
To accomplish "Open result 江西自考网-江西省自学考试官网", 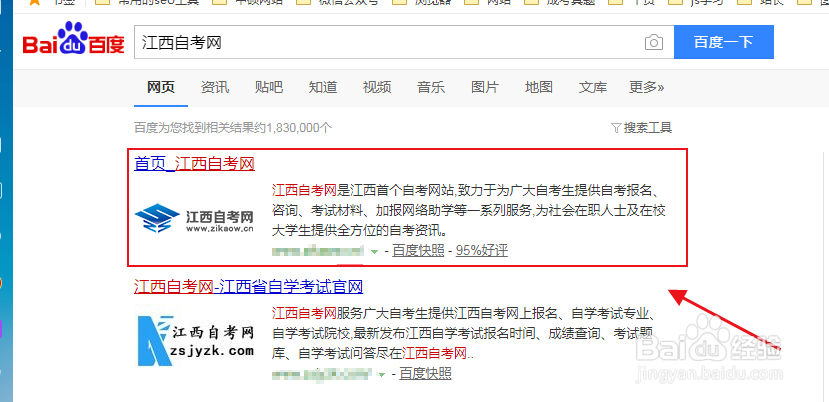I will (248, 287).
